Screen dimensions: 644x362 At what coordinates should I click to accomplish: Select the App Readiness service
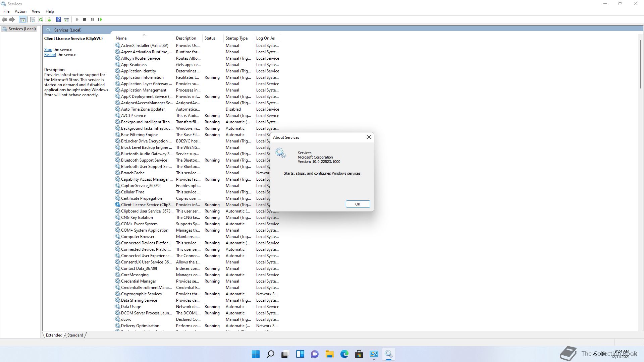[x=197, y=65]
